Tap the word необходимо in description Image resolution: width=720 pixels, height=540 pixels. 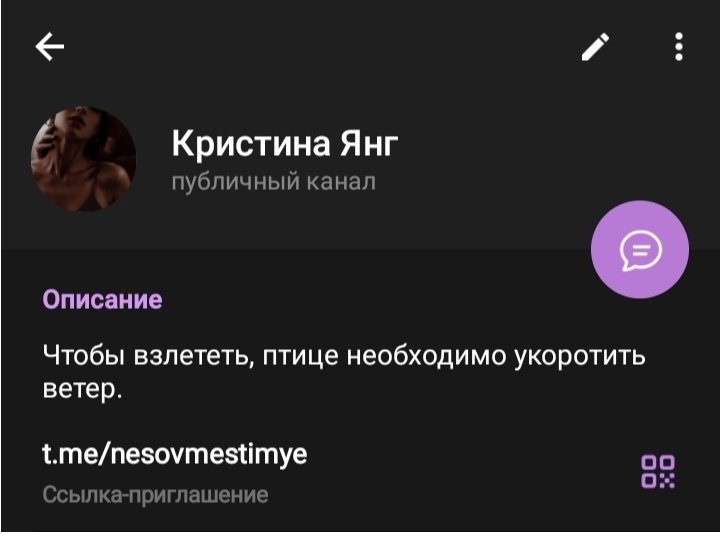coord(426,356)
